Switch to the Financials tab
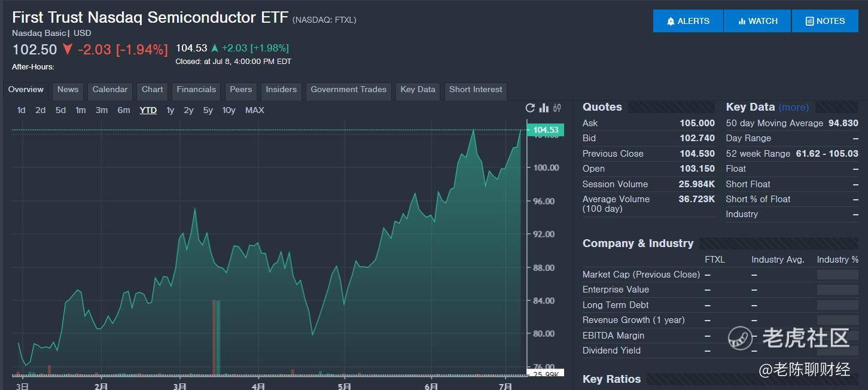 [196, 90]
